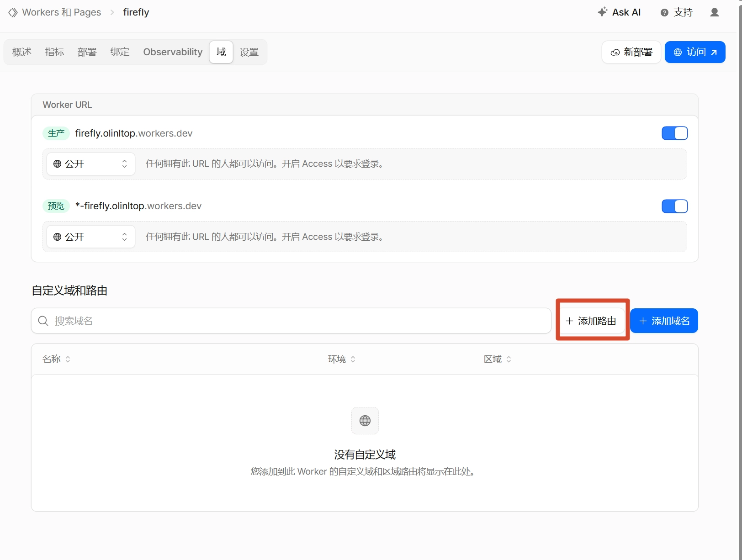
Task: Click the breadcrumb chevron separator
Action: (x=112, y=12)
